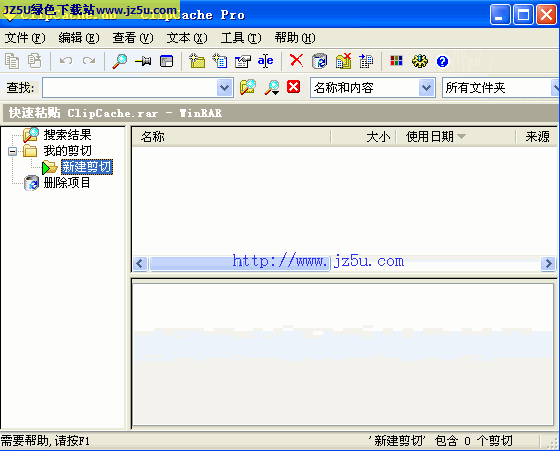560x451 pixels.
Task: Open the 编辑(E) menu
Action: coord(79,38)
